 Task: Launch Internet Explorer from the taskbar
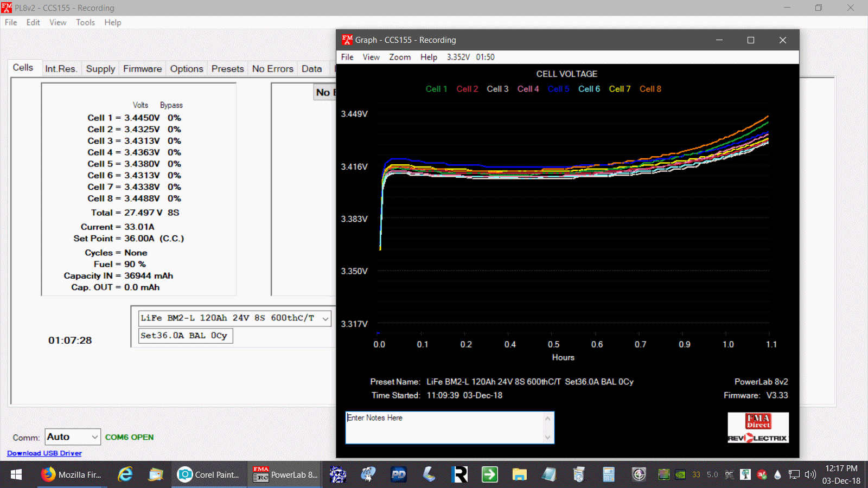pos(125,474)
